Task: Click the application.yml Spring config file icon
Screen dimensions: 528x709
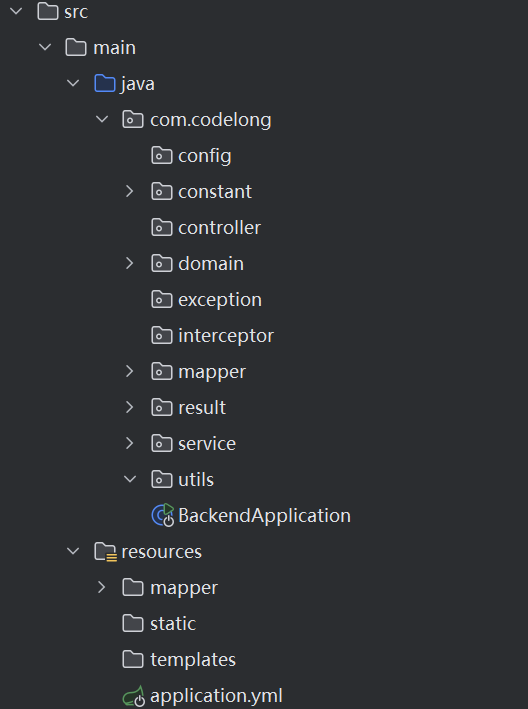Action: [134, 696]
